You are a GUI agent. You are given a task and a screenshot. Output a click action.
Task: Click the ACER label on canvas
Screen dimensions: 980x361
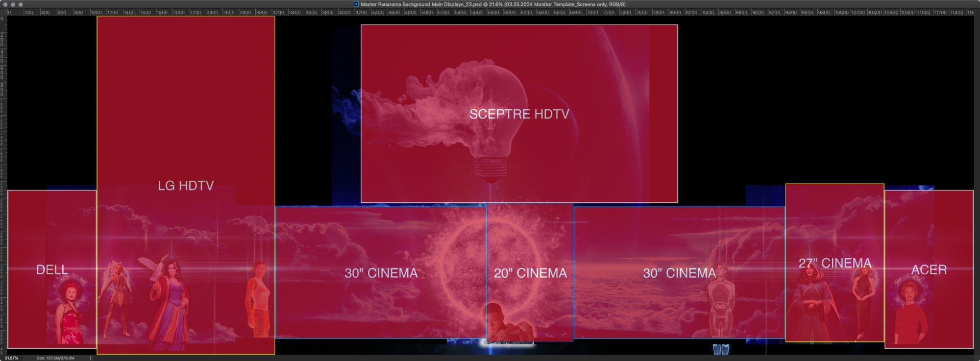click(x=929, y=269)
